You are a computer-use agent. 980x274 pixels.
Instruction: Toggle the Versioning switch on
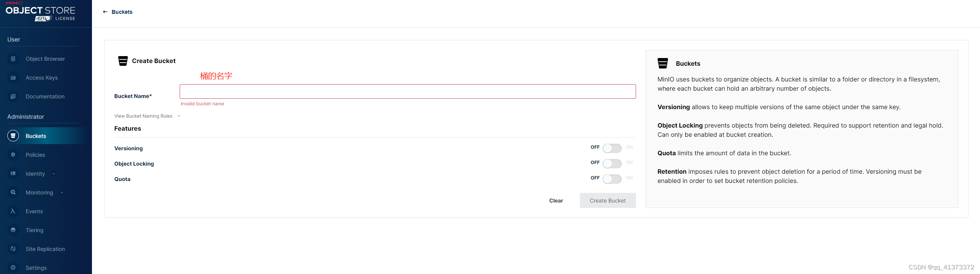tap(612, 148)
